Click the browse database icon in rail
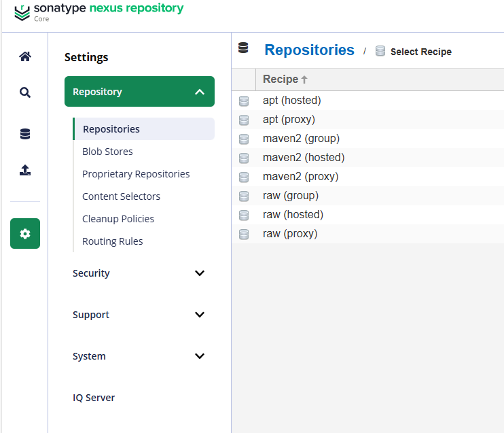 click(25, 134)
